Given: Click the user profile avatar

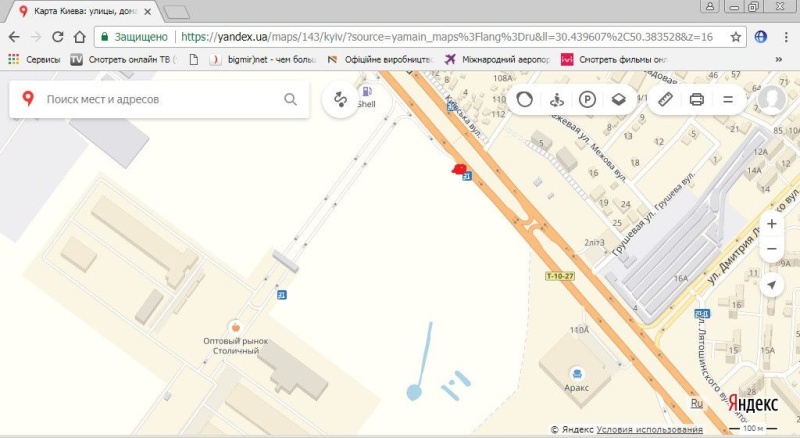Looking at the screenshot, I should (x=771, y=100).
